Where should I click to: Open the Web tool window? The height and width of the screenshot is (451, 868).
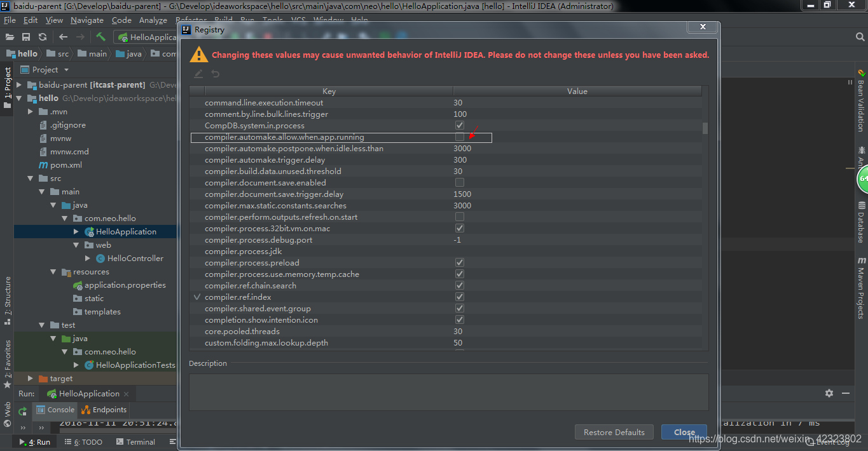(x=8, y=414)
